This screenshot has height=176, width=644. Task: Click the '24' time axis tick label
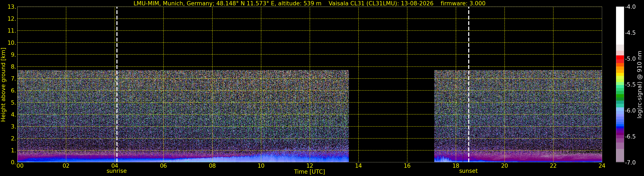click(x=602, y=166)
